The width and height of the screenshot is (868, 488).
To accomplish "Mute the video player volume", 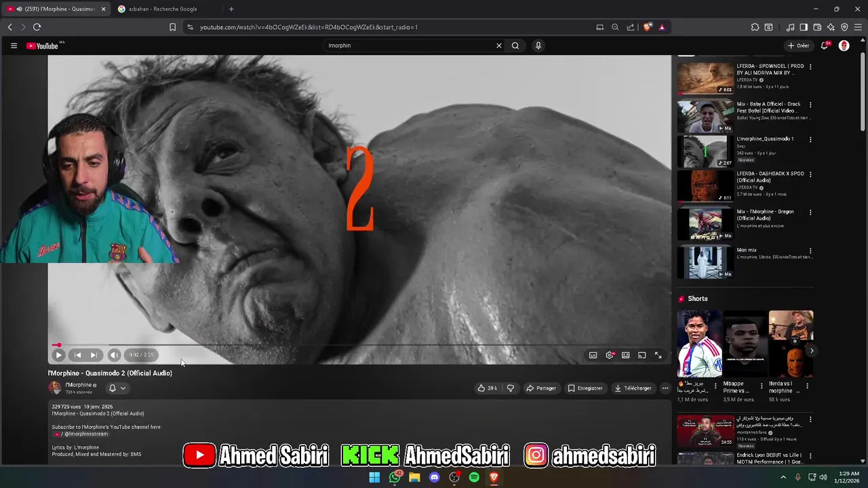I will 114,355.
